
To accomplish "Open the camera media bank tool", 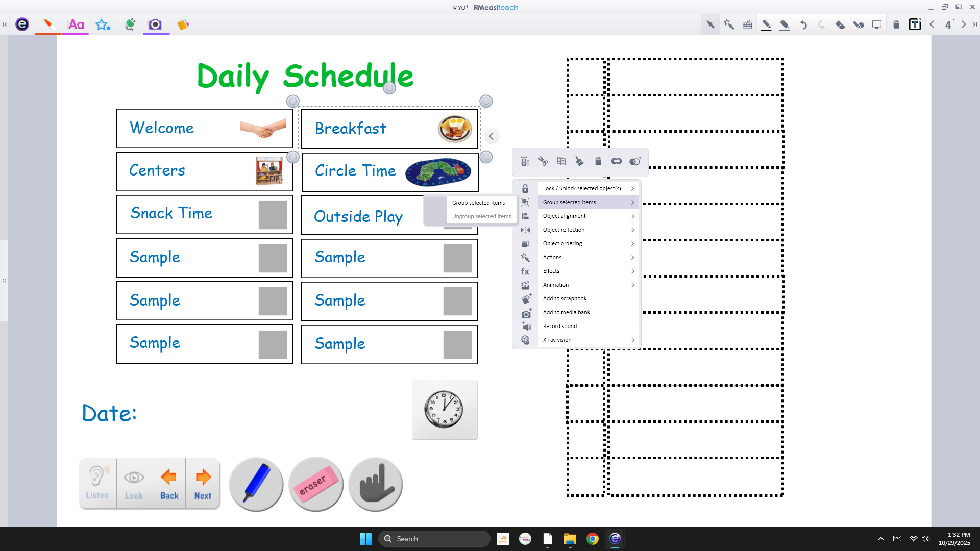I will coord(155,24).
